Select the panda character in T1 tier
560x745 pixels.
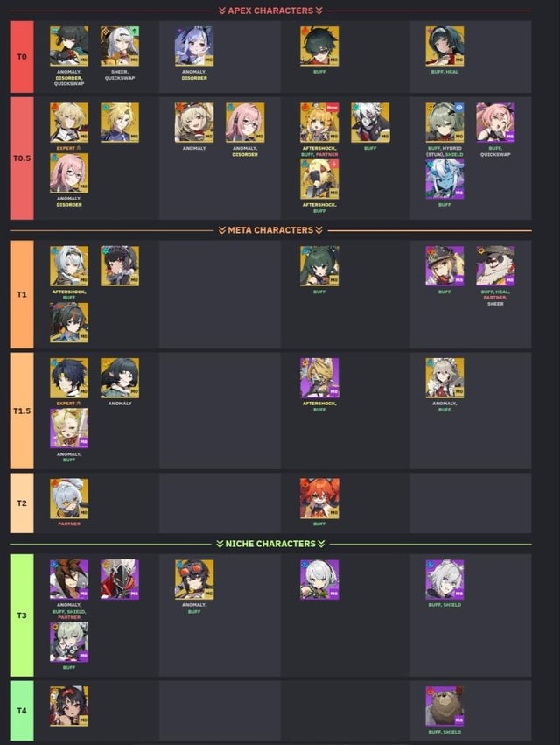495,266
